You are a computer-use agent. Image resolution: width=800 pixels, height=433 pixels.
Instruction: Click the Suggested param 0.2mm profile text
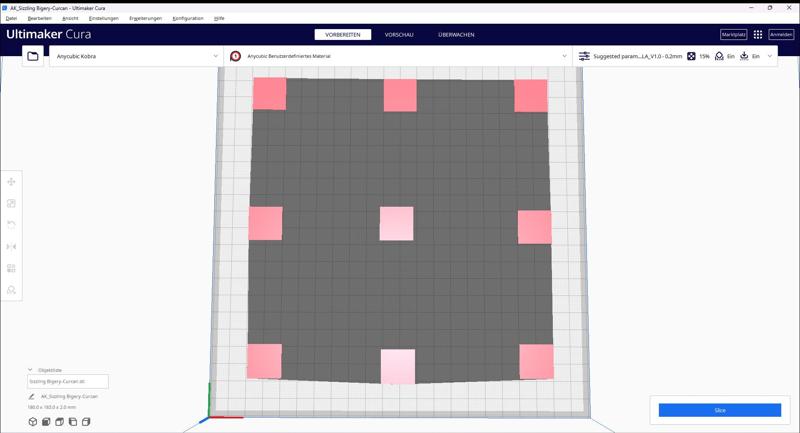[x=637, y=56]
